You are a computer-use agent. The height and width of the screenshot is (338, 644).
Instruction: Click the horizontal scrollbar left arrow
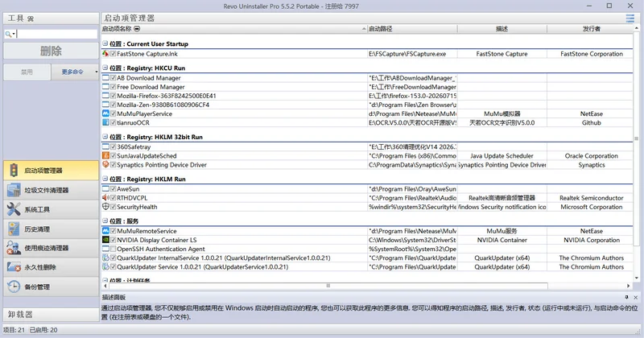coord(105,286)
